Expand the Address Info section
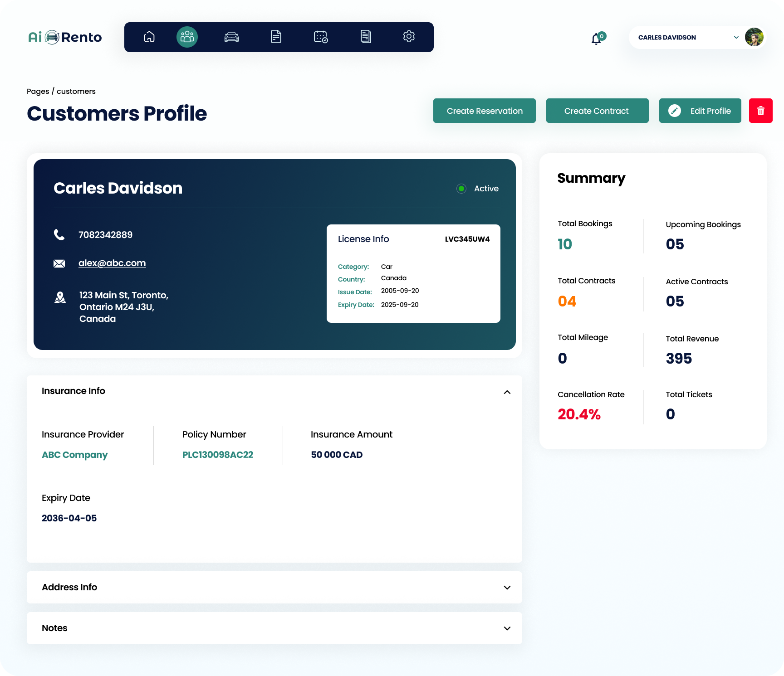Screen dimensions: 784x676 507,588
